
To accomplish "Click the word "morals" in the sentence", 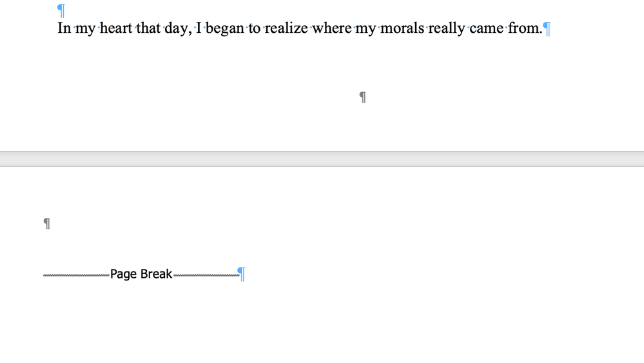I will (402, 28).
